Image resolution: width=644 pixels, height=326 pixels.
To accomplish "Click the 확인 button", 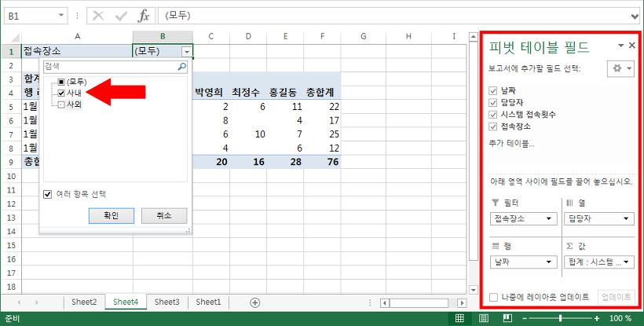I will tap(112, 215).
